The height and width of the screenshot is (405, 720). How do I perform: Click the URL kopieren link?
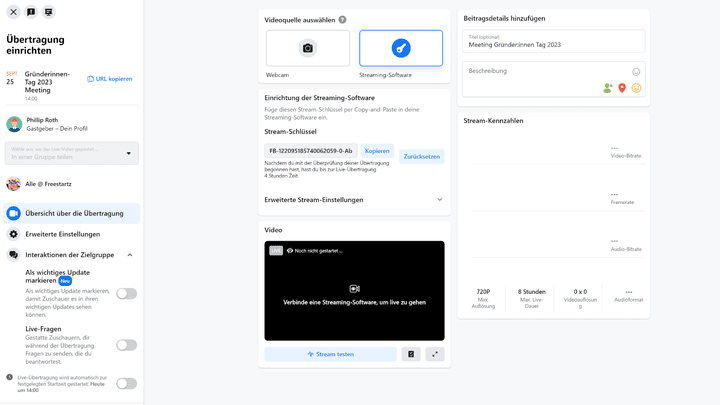click(110, 79)
